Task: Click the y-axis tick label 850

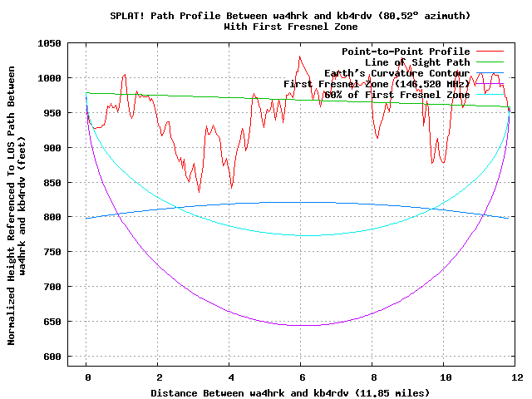Action: 52,183
